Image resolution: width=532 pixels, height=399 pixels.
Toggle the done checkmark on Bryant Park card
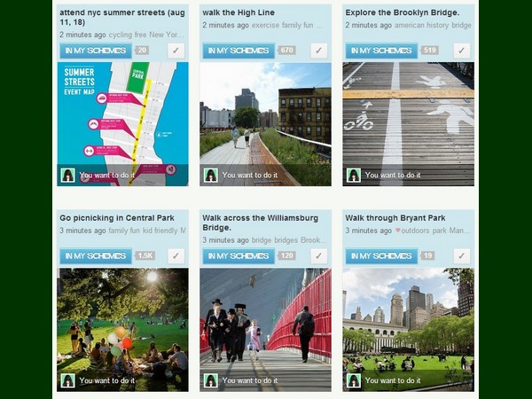[x=462, y=256]
